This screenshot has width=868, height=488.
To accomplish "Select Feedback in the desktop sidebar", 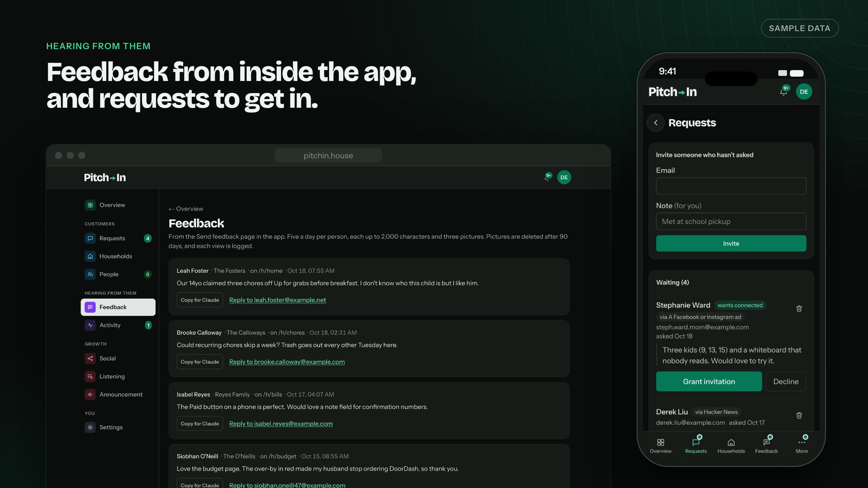I will pyautogui.click(x=118, y=307).
